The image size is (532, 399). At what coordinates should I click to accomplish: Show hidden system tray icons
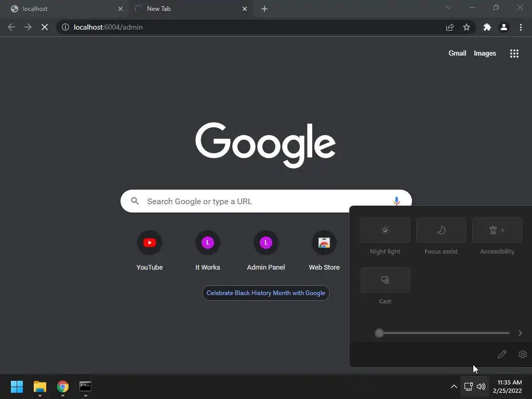[454, 387]
